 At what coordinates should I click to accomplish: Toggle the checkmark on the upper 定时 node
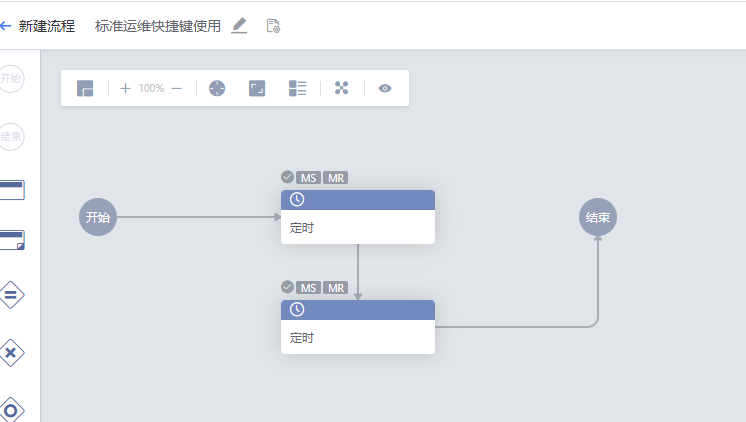pyautogui.click(x=288, y=177)
